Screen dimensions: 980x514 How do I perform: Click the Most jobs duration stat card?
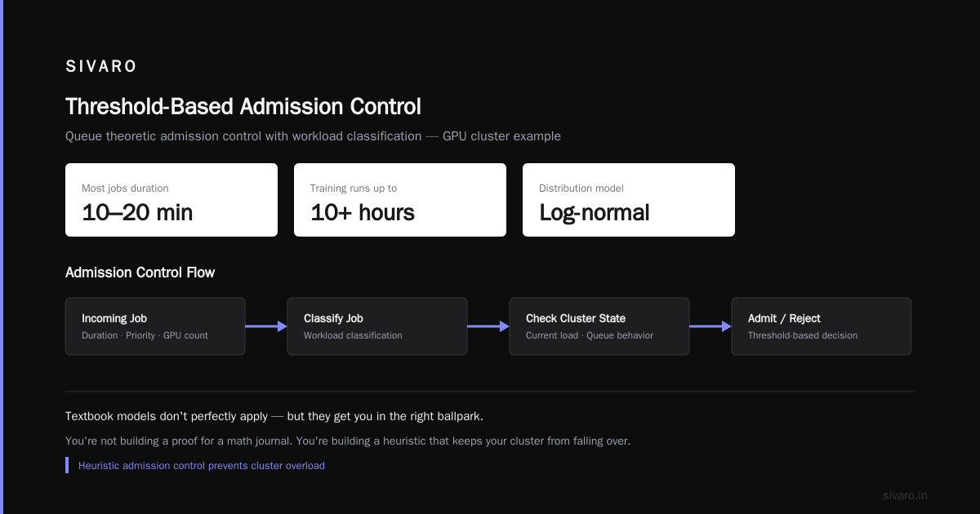coord(171,200)
